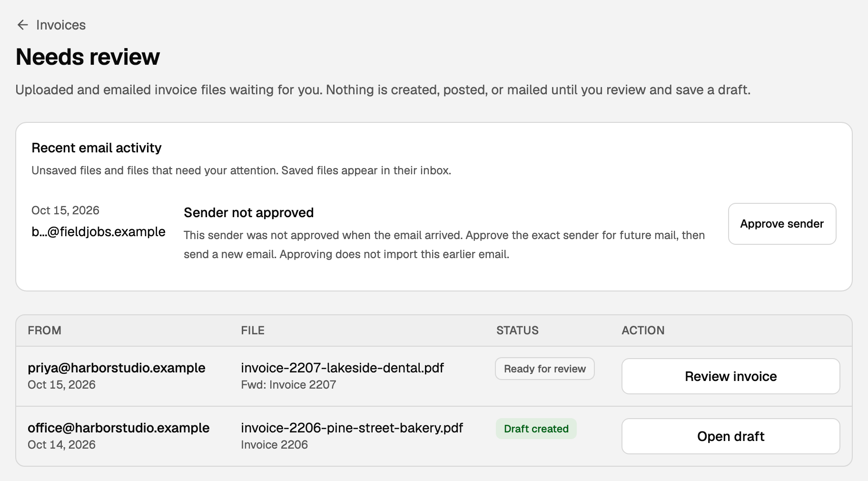The image size is (868, 481).
Task: Review the lakeside-dental invoice
Action: coord(730,376)
